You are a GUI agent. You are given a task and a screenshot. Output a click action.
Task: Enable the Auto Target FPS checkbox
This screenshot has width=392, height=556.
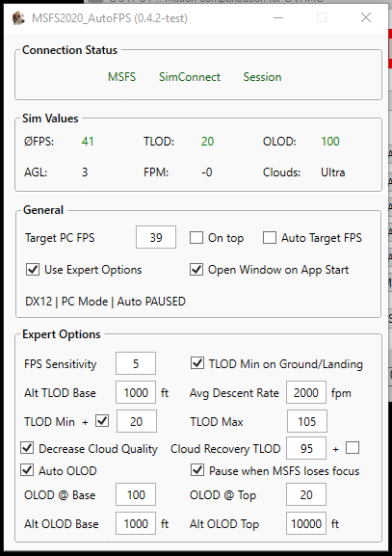tap(270, 238)
